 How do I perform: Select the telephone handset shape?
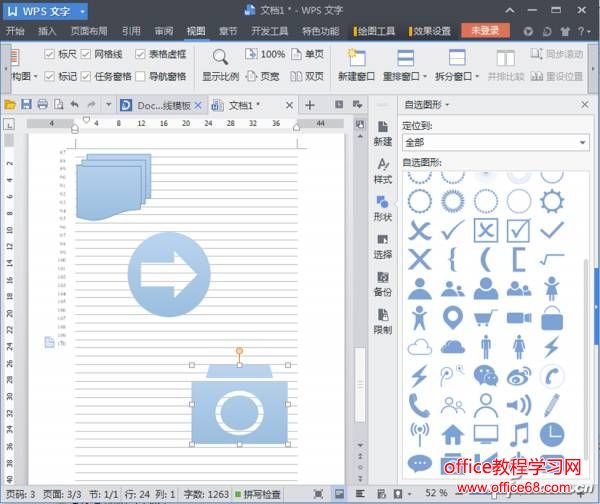[420, 405]
